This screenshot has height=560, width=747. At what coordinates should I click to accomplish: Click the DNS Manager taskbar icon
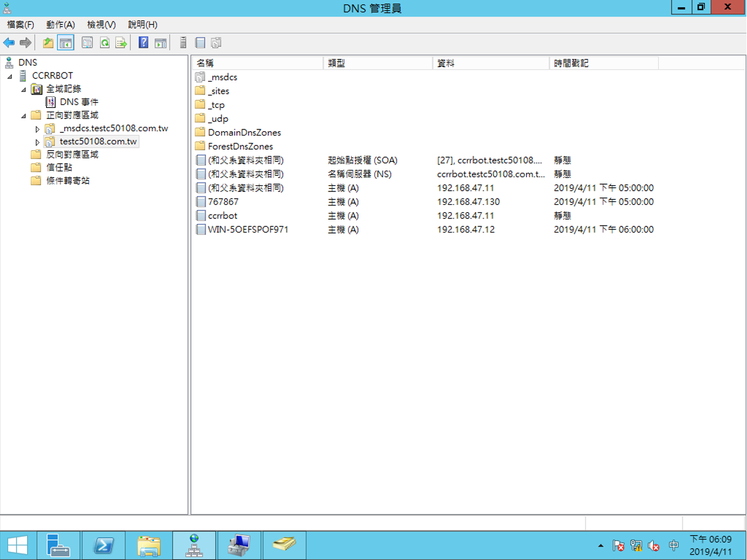click(x=194, y=545)
